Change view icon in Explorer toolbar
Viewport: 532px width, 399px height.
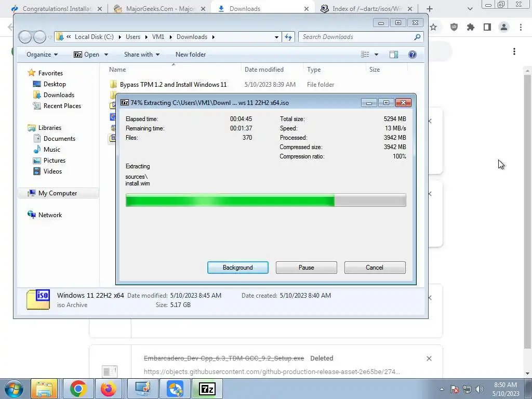[365, 55]
